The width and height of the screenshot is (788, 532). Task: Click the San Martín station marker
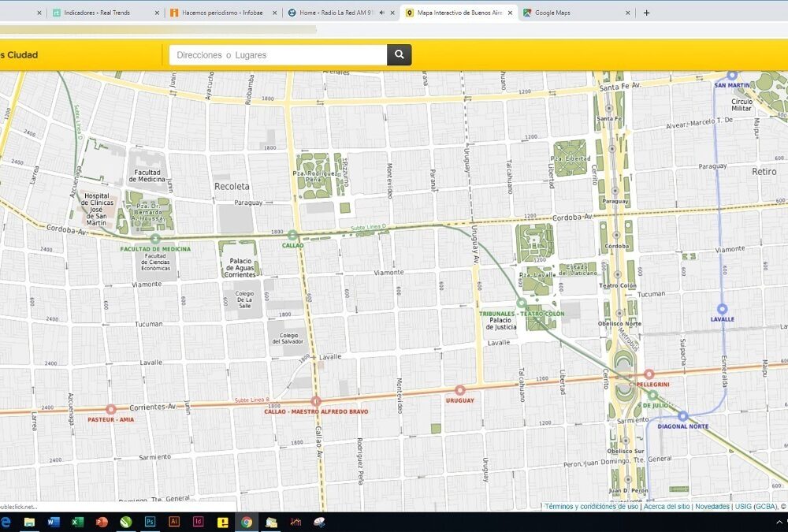[732, 76]
